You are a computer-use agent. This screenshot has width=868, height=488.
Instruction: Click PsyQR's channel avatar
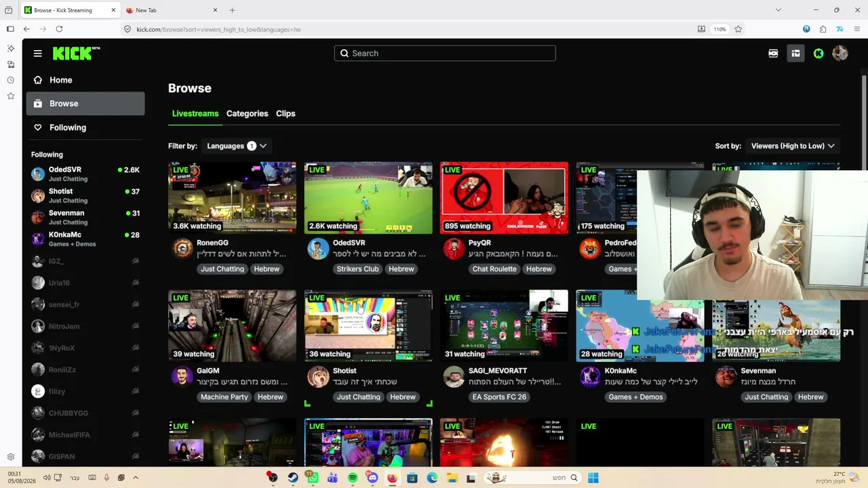[454, 249]
